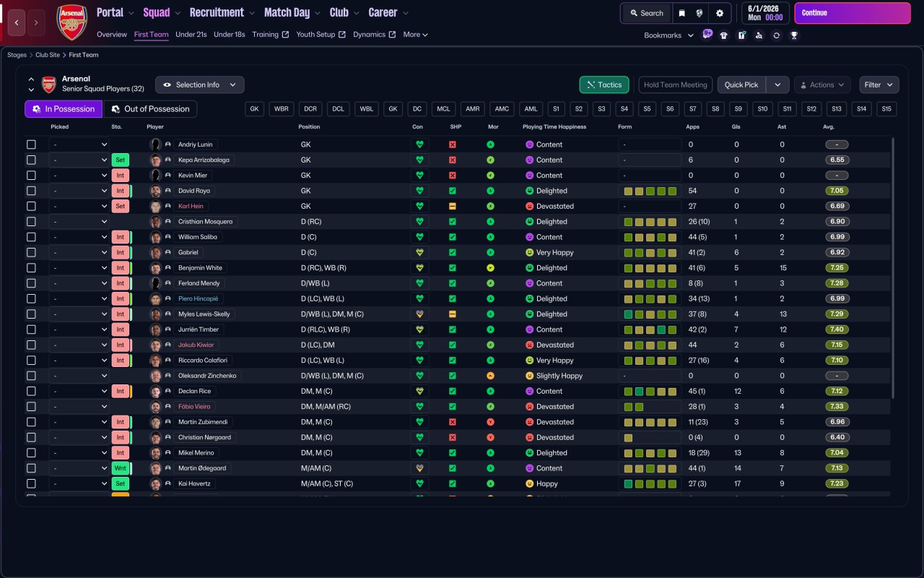
Task: Click the tactics board shortcut icon in bookmarks bar
Action: pos(741,35)
